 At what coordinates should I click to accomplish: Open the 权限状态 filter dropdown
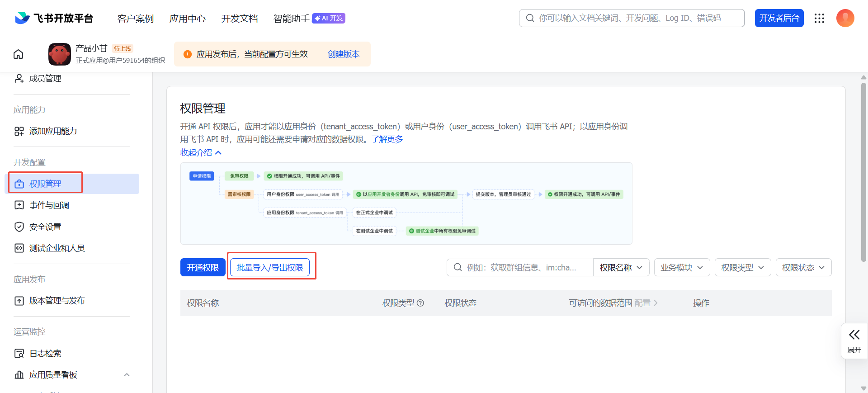(x=803, y=267)
